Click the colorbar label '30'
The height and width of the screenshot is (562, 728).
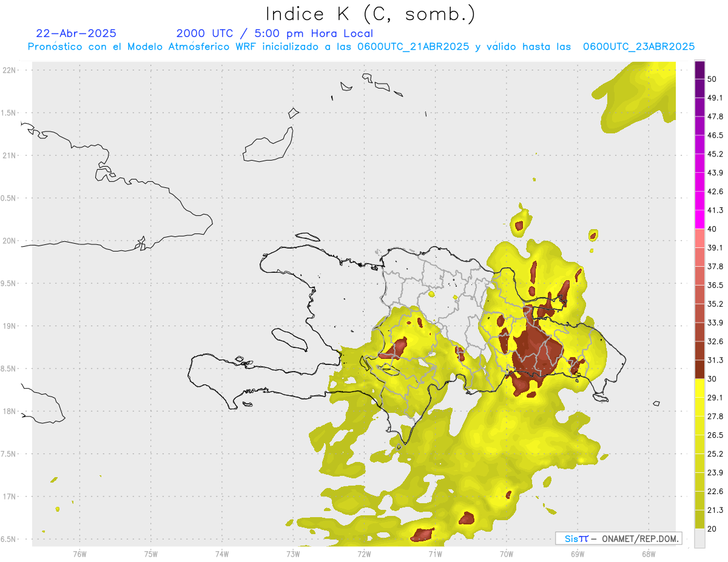(712, 380)
